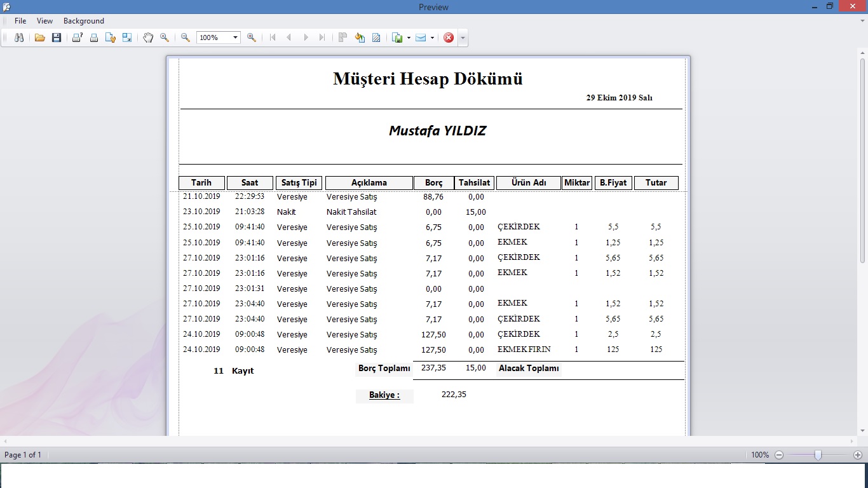Click the 'Müşteri Hesap Dökümü' report title
868x488 pixels.
428,79
